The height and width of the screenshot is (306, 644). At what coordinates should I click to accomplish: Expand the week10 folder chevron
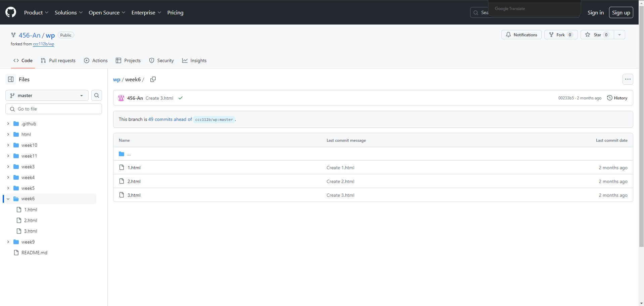coord(8,145)
